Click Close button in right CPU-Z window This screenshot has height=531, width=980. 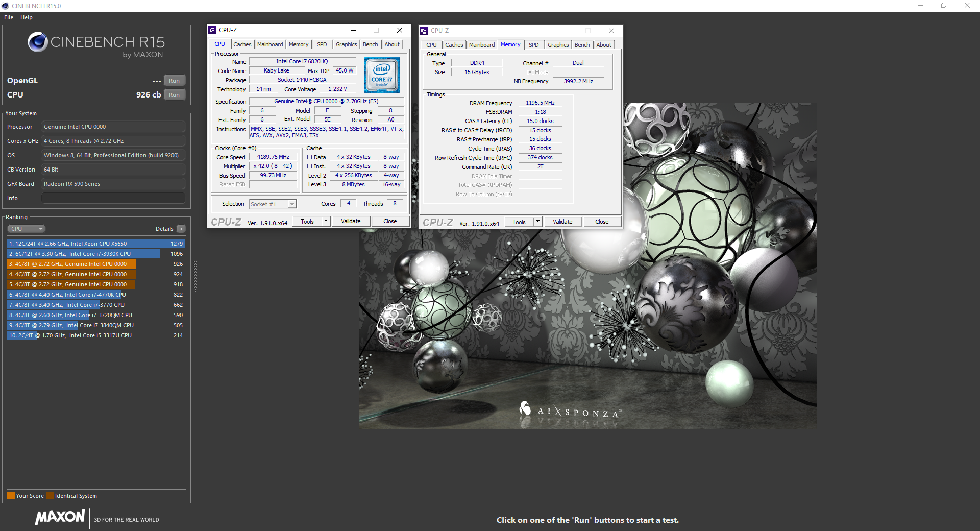click(602, 222)
